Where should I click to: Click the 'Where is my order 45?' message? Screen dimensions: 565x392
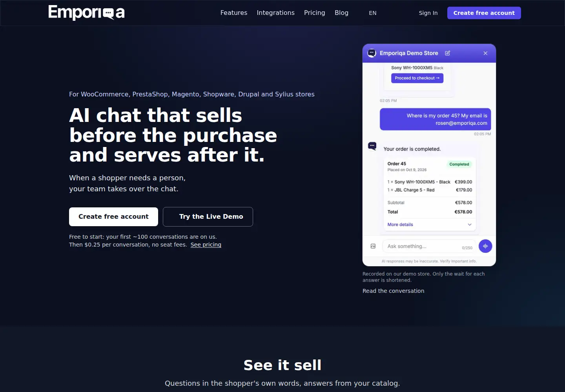coord(435,119)
